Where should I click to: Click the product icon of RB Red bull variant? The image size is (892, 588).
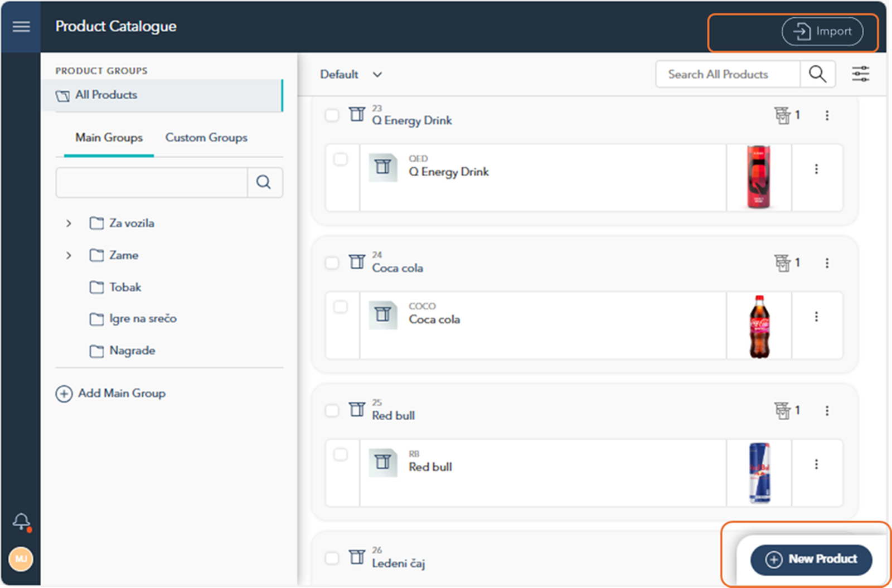(383, 461)
